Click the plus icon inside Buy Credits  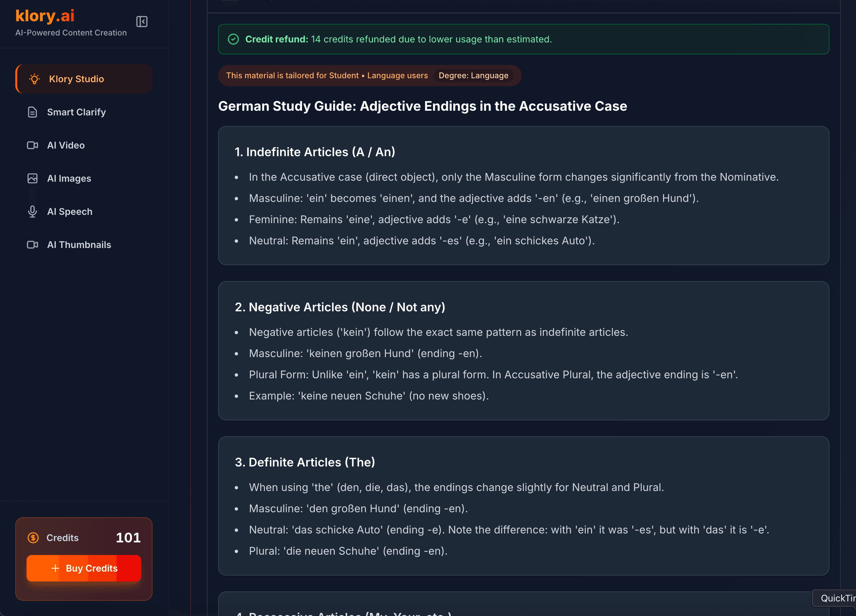[x=55, y=568]
